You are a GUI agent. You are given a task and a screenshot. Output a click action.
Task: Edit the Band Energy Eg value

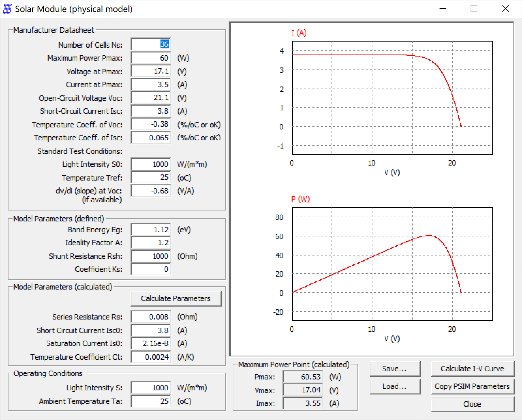pyautogui.click(x=150, y=229)
